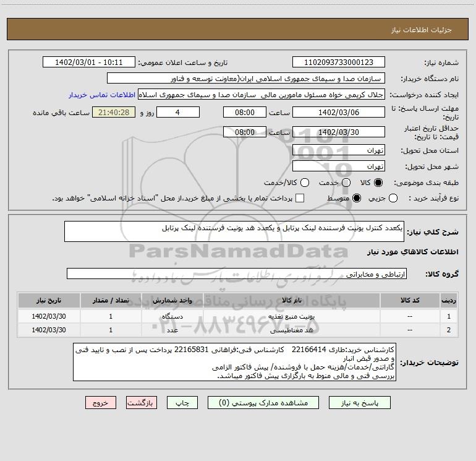Click the announcement date field 1402/03/01 - 10:11
This screenshot has height=461, width=476.
pyautogui.click(x=89, y=62)
